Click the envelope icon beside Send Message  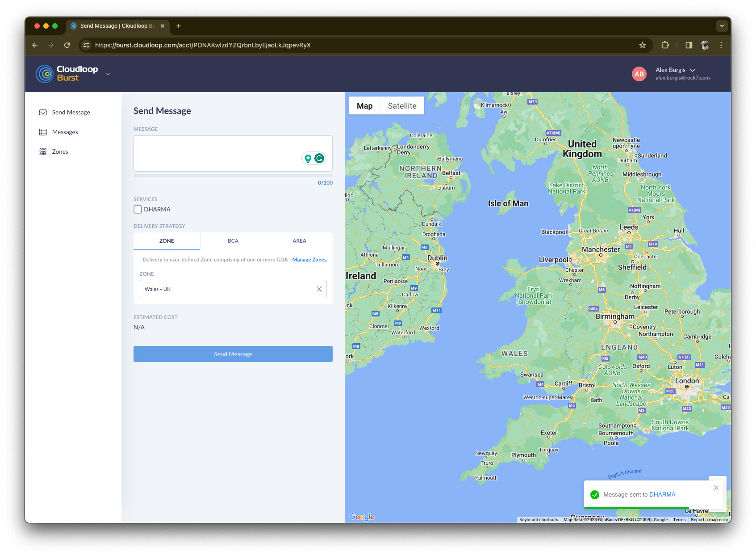click(x=43, y=112)
